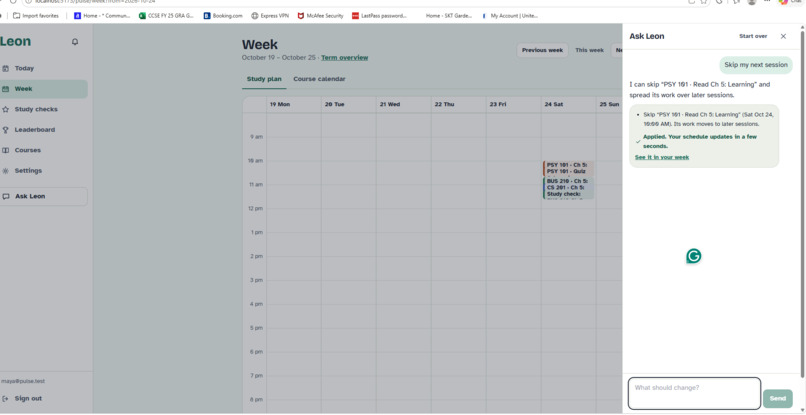Screen dimensions: 806x415
Task: Click Start over in Ask Leon
Action: pos(753,36)
